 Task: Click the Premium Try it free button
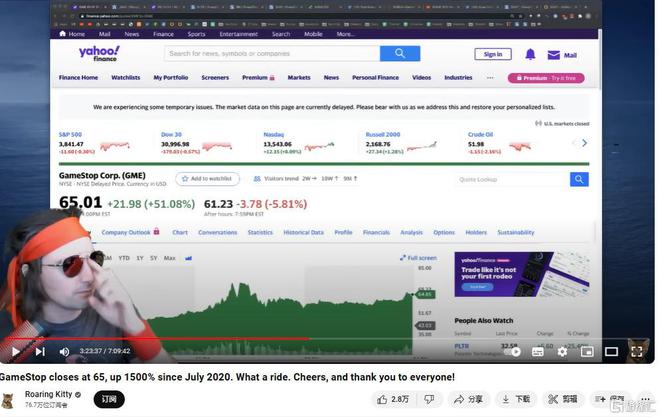coord(546,78)
